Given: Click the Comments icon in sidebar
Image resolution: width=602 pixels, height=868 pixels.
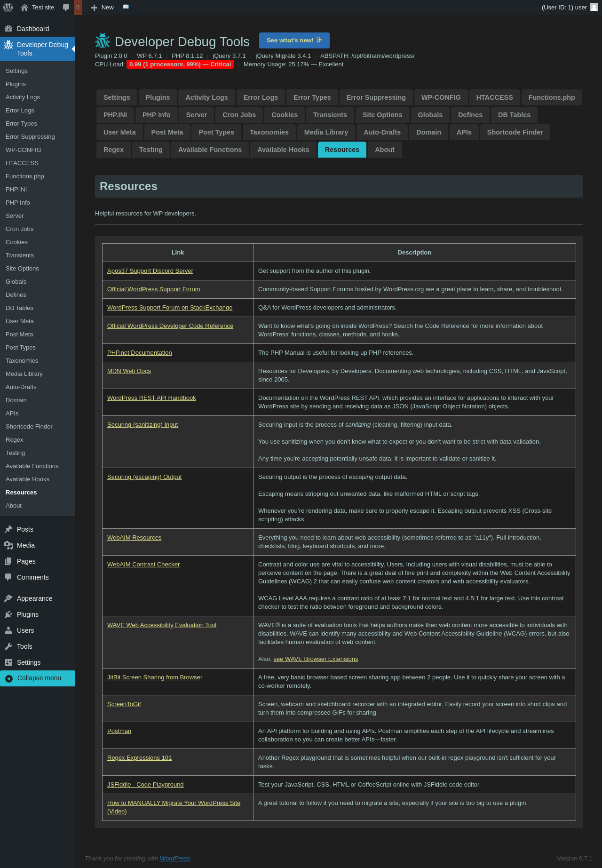Looking at the screenshot, I should pos(8,577).
